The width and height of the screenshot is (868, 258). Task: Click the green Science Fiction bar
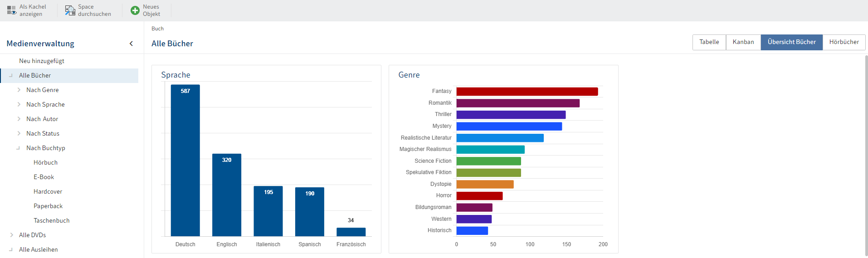(x=488, y=161)
